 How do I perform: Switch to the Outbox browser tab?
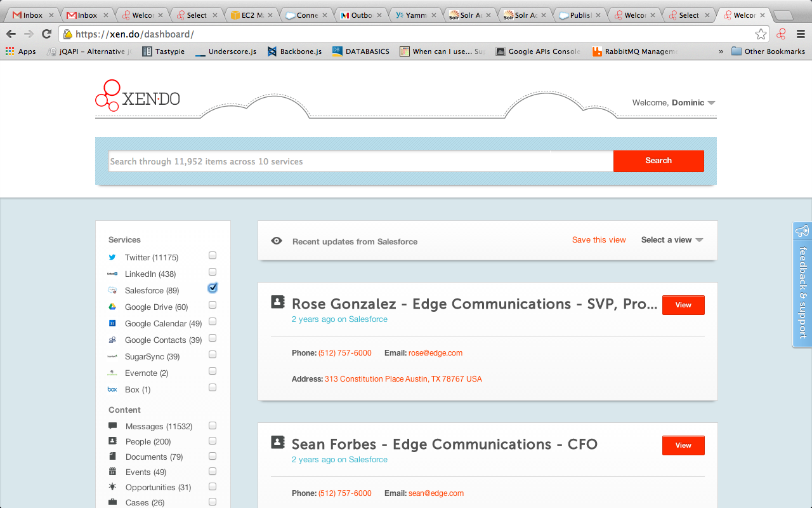coord(360,15)
